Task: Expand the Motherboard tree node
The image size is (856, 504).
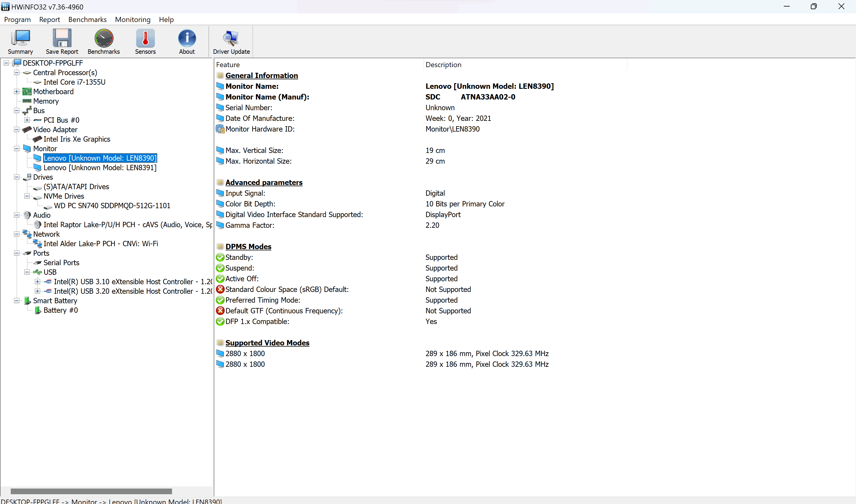Action: [17, 91]
